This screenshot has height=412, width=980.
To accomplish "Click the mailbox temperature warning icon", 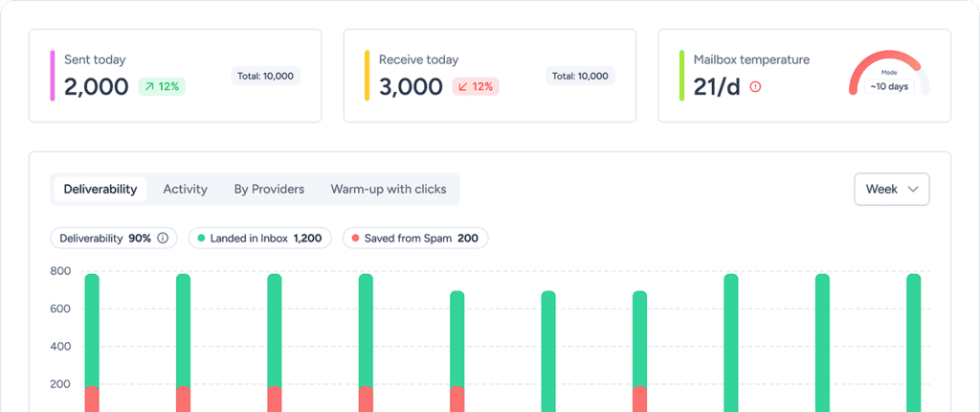I will coord(755,87).
